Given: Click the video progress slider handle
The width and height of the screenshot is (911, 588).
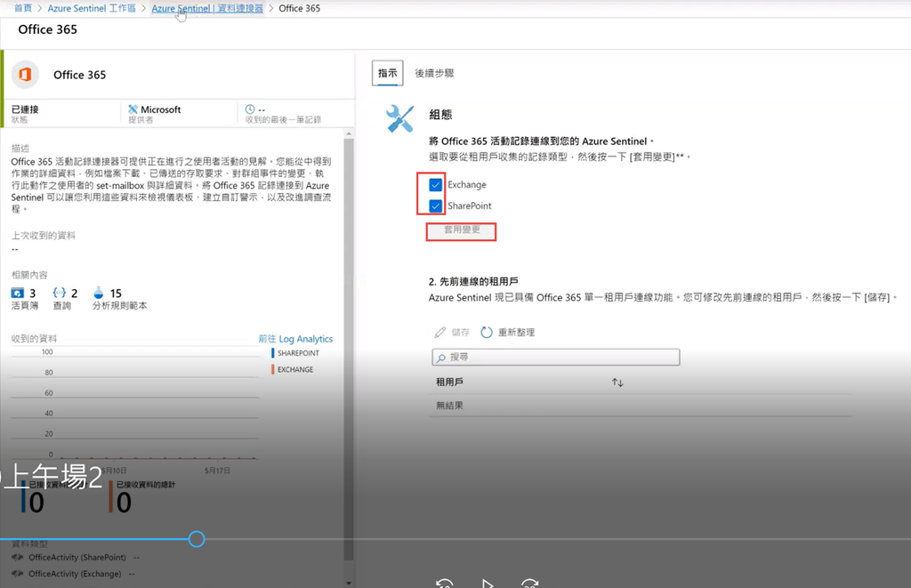Looking at the screenshot, I should click(x=197, y=539).
